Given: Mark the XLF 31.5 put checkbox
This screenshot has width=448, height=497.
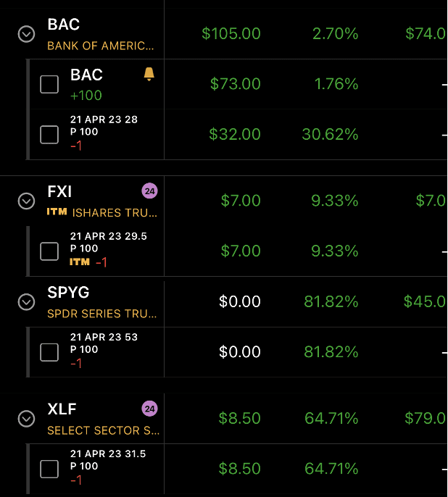Looking at the screenshot, I should [x=49, y=469].
